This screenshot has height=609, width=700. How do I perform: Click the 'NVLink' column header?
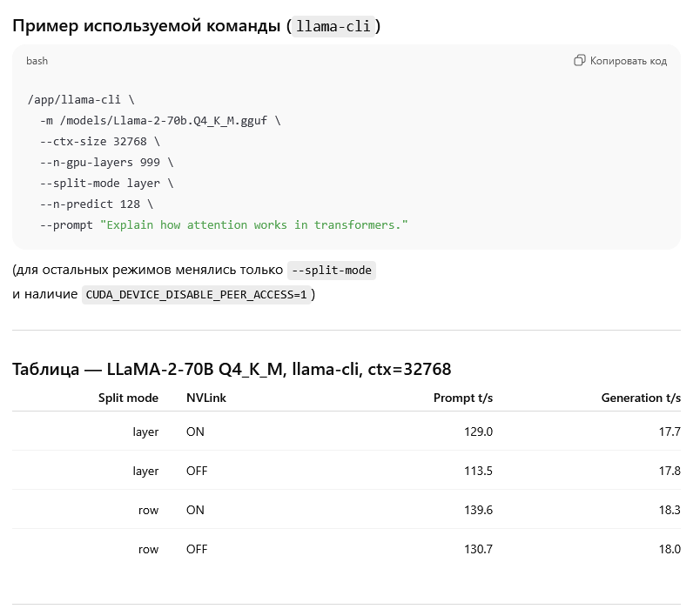(205, 398)
